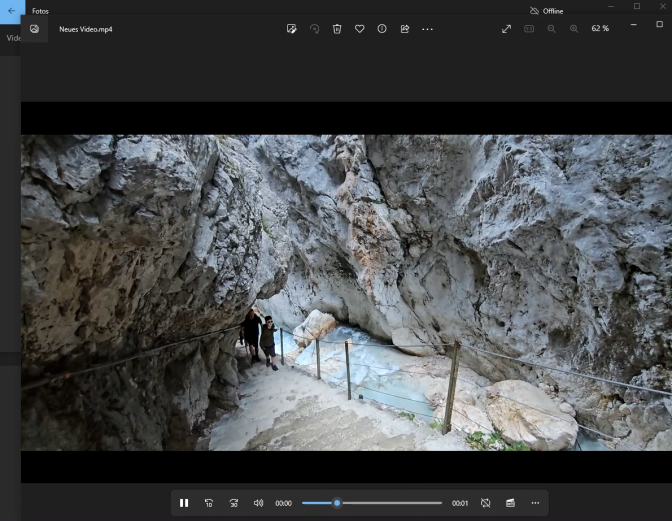Zoom out of the video
The height and width of the screenshot is (521, 672).
click(x=551, y=29)
